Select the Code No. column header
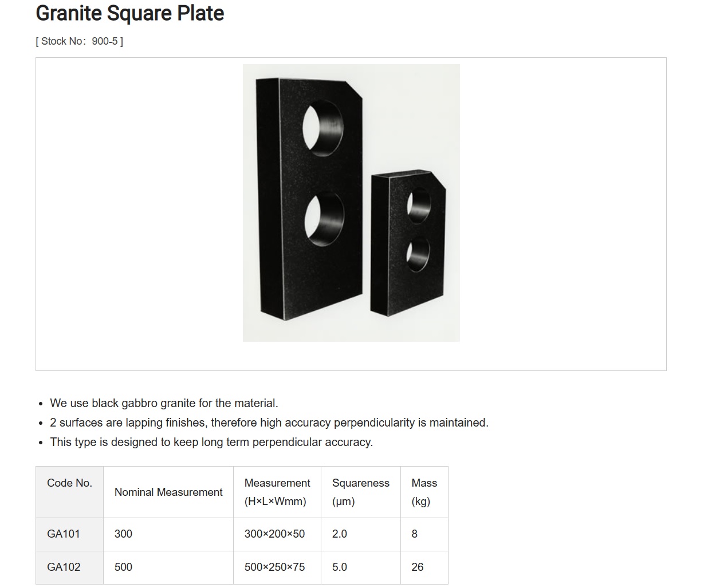712x588 pixels. point(69,492)
